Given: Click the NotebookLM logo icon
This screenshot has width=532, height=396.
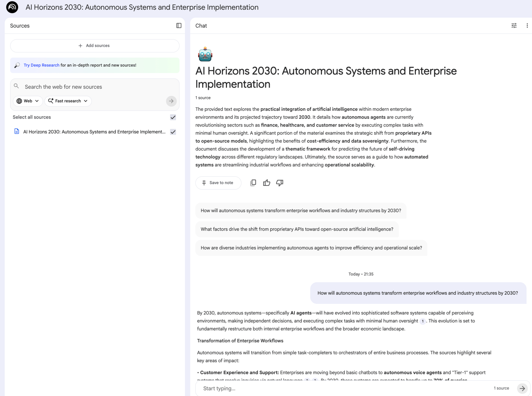Looking at the screenshot, I should click(x=12, y=7).
